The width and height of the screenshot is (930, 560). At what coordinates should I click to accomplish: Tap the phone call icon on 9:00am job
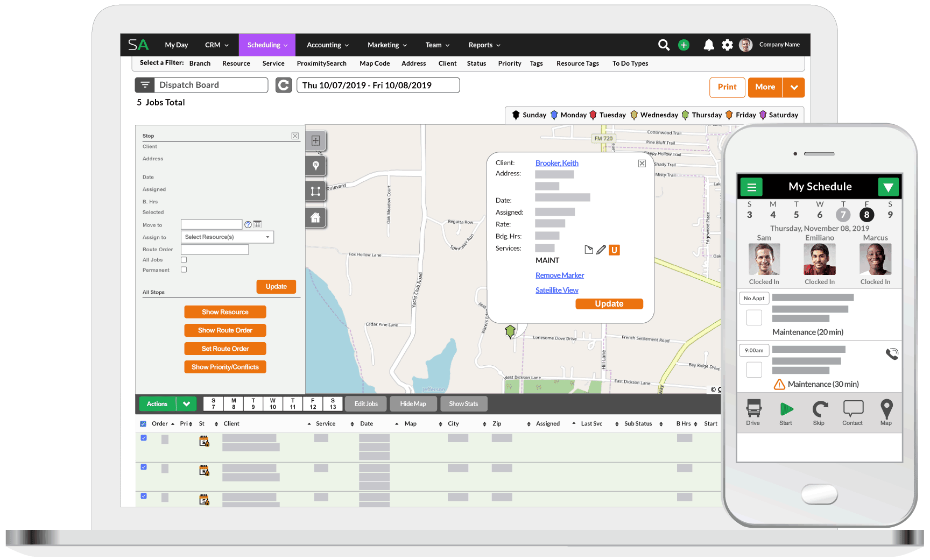892,354
